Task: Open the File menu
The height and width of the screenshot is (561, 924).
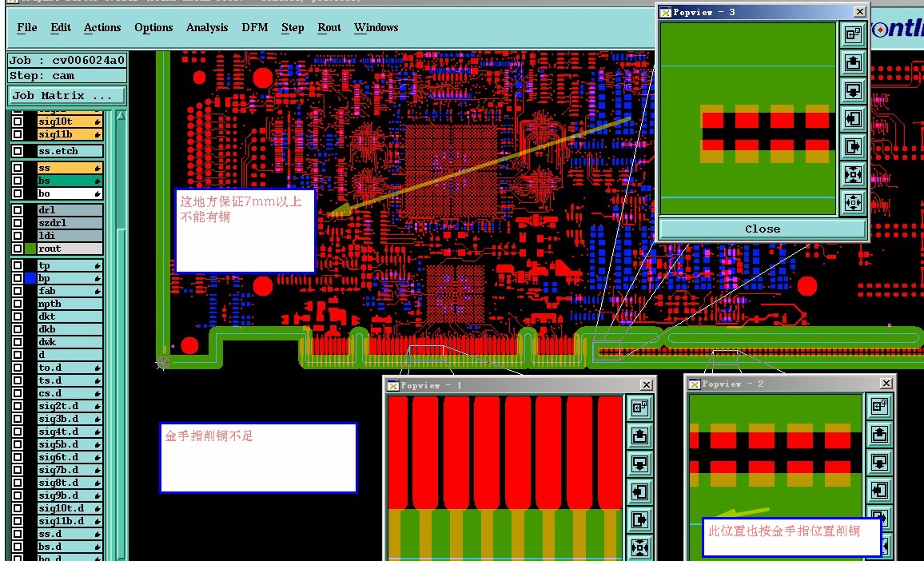Action: (27, 28)
